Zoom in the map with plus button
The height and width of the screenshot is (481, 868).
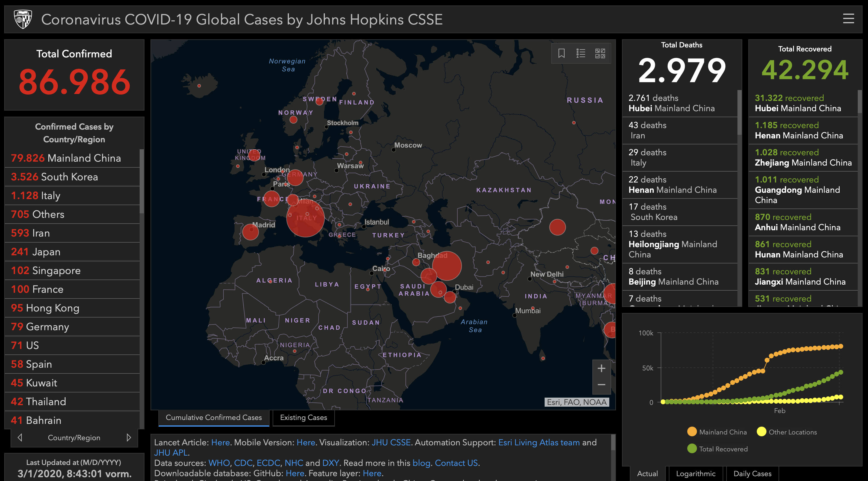click(601, 368)
